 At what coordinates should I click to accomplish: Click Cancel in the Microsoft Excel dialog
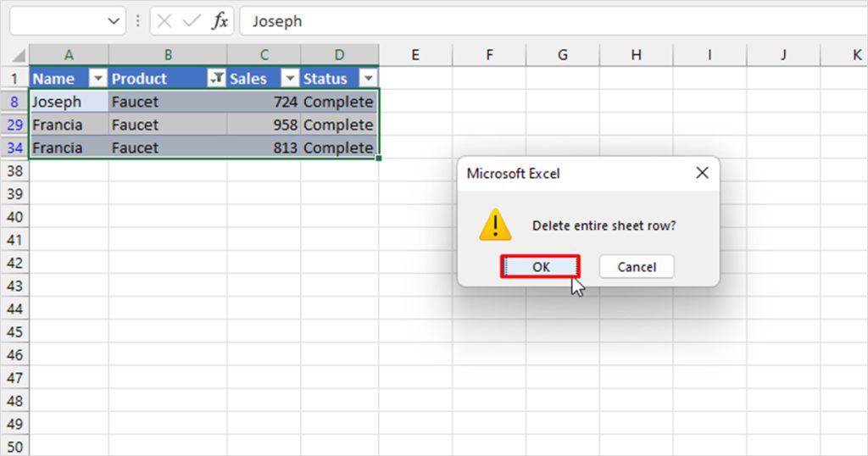(637, 267)
